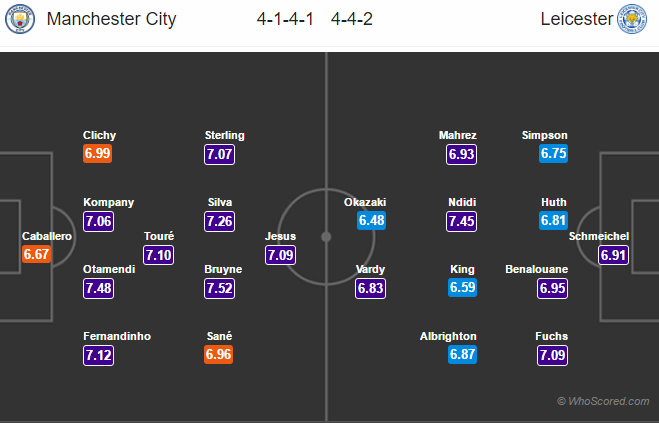Open the Leicester team name
Screen dimensions: 659x423
(575, 19)
